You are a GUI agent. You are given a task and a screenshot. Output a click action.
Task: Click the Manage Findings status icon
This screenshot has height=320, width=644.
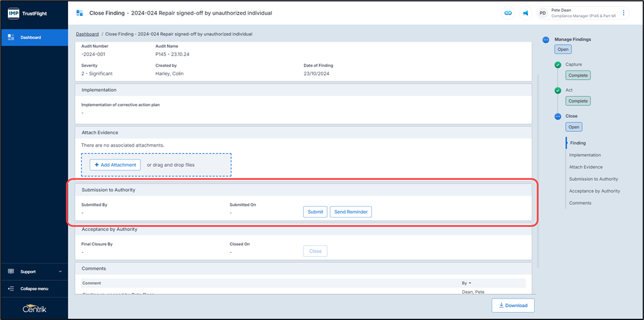pos(546,40)
